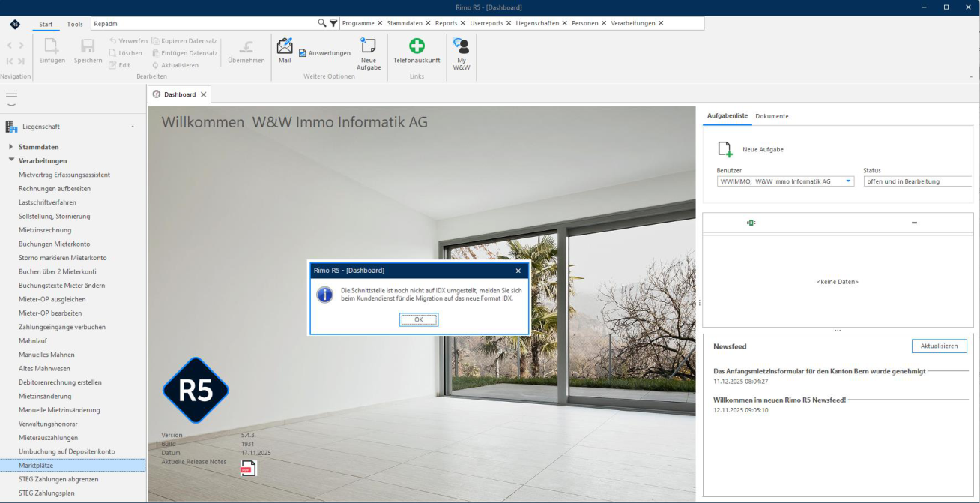Open Lastschriftverfahren in the sidebar
Viewport: 980px width, 503px height.
tap(47, 202)
